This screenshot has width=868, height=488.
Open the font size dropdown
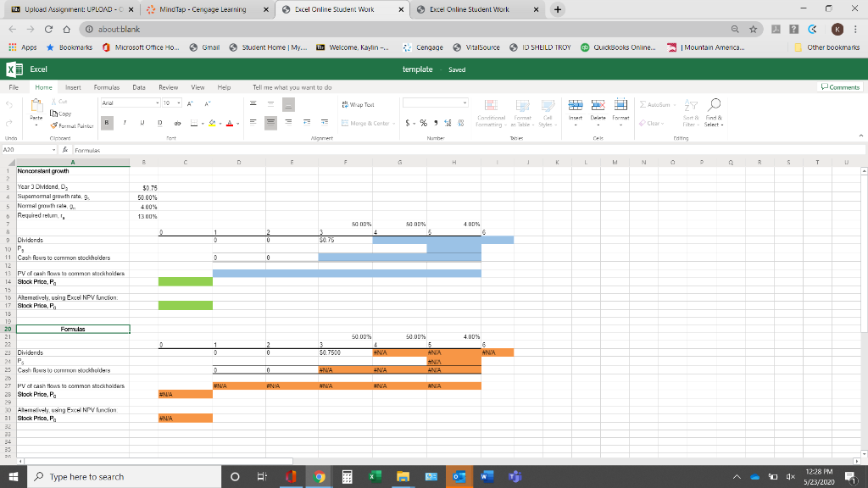click(179, 103)
